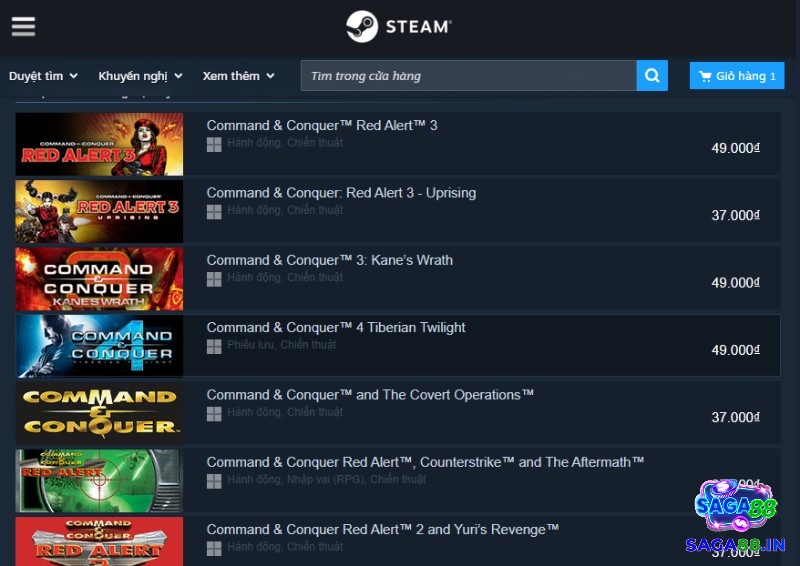The width and height of the screenshot is (800, 566).
Task: Open Red Alert 3 Uprising thumbnail
Action: 99,211
